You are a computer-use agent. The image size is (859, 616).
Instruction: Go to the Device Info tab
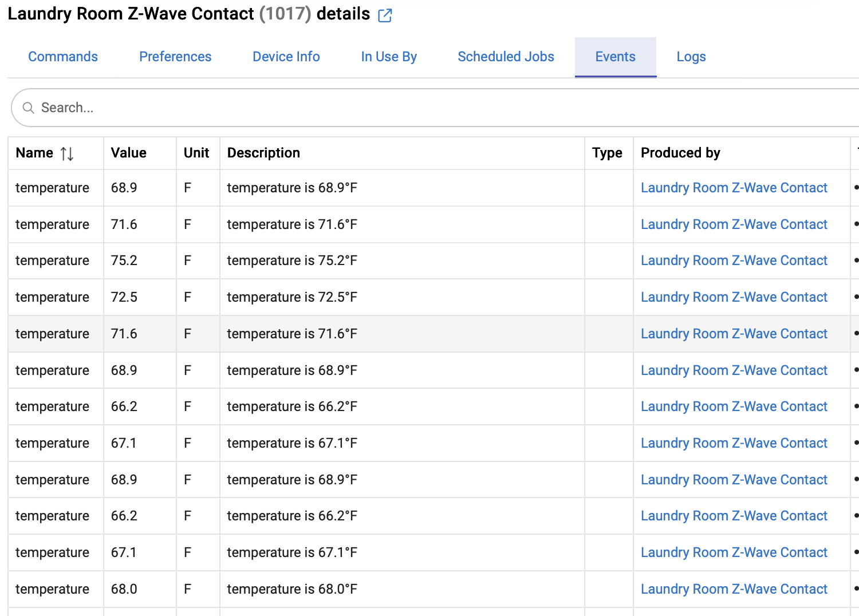pyautogui.click(x=286, y=57)
